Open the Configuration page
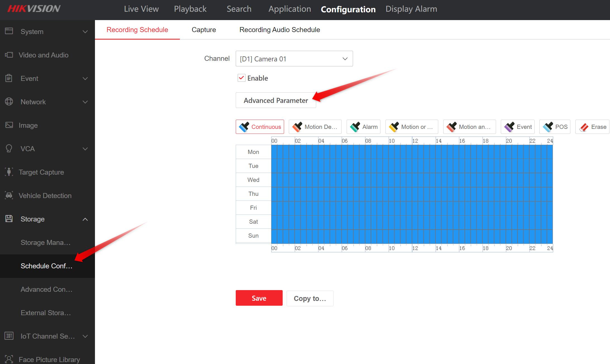This screenshot has height=364, width=610. point(348,9)
